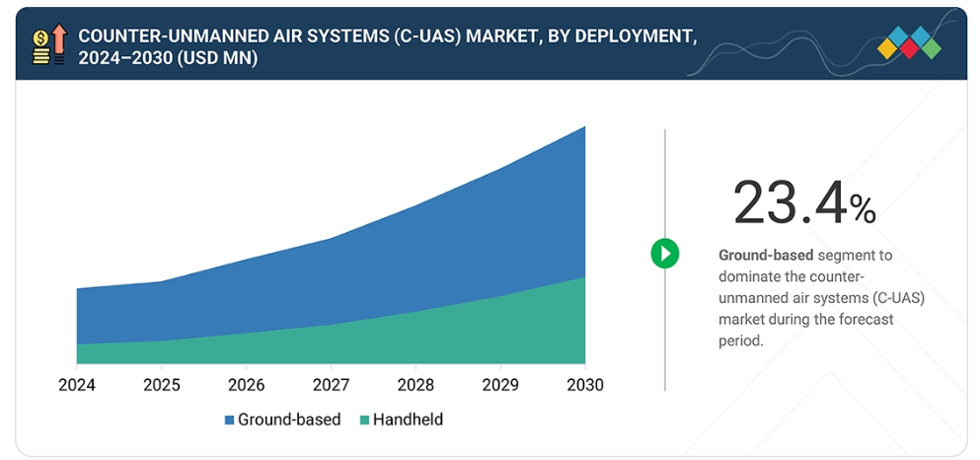Click the coin stack and arrow icon
Image resolution: width=980 pixels, height=460 pixels.
tap(48, 45)
